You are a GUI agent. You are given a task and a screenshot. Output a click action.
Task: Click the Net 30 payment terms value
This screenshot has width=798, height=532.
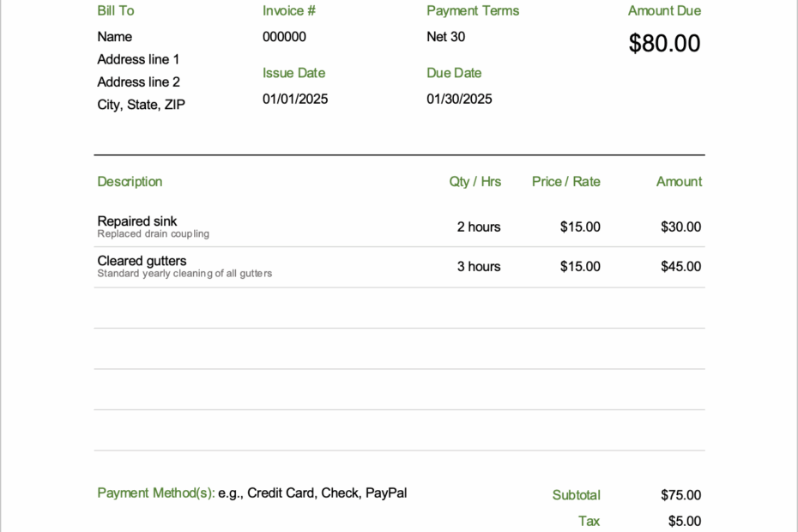[445, 36]
